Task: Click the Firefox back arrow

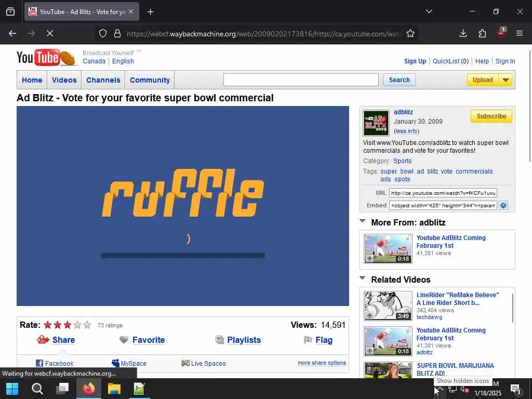Action: [x=12, y=33]
